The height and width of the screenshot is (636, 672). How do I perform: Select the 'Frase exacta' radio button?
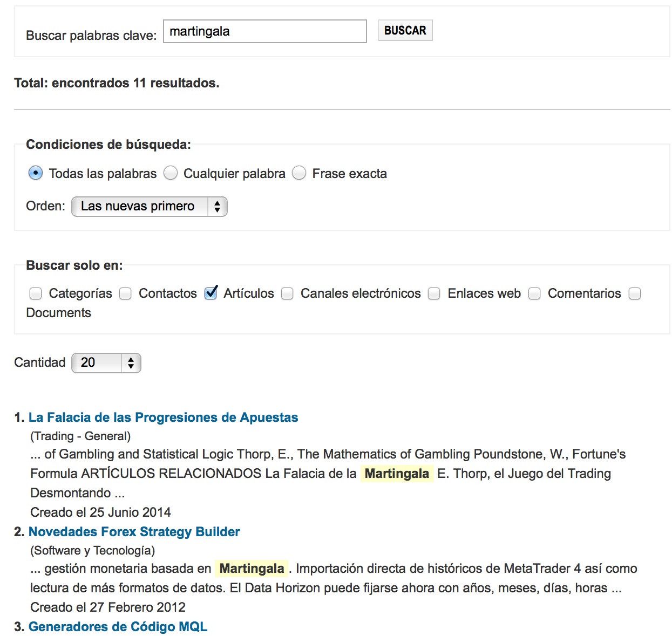tap(299, 173)
